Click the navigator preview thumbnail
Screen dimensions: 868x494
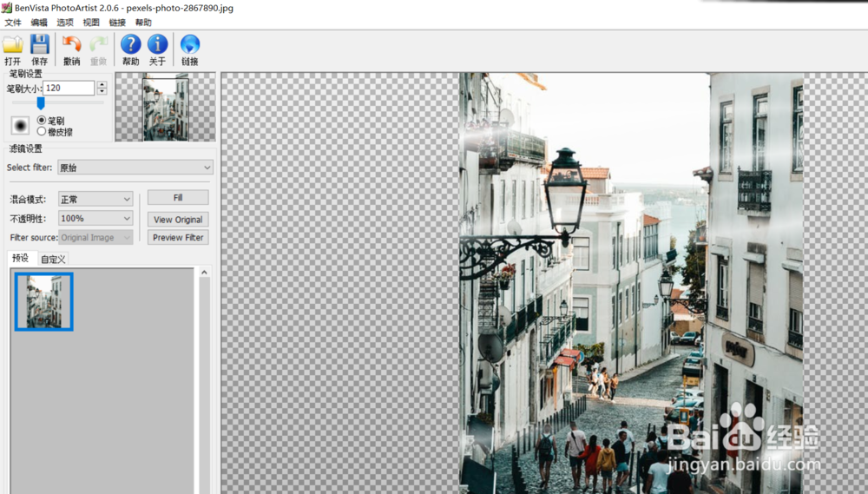(x=166, y=107)
